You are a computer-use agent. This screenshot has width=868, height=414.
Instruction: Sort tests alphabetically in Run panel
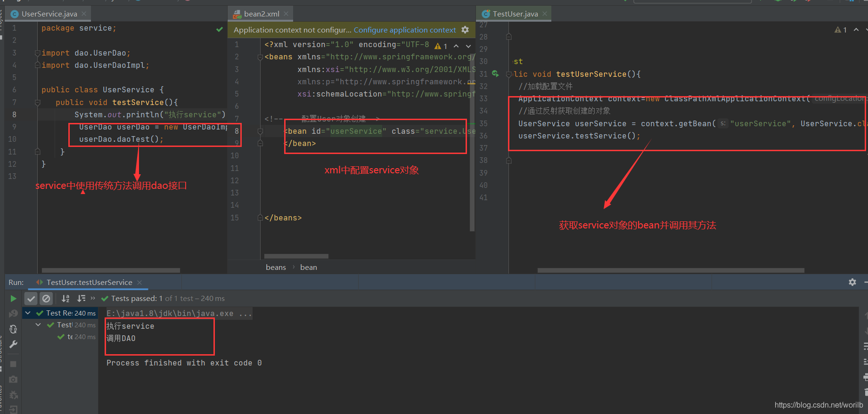point(66,298)
